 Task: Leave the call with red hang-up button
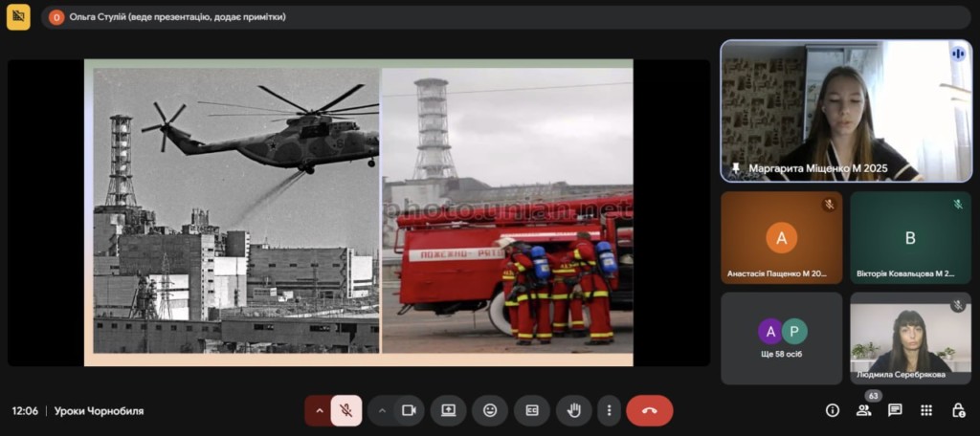650,410
